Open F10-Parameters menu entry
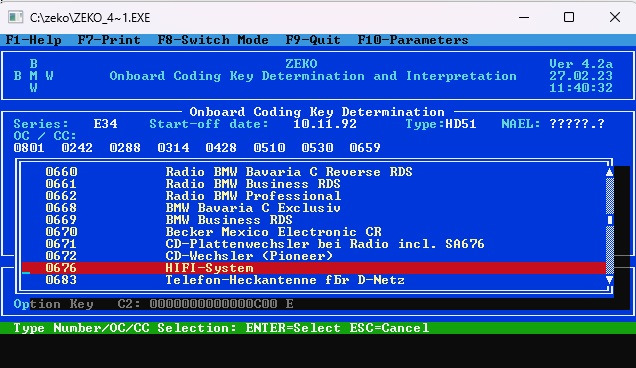Image resolution: width=636 pixels, height=368 pixels. [413, 40]
